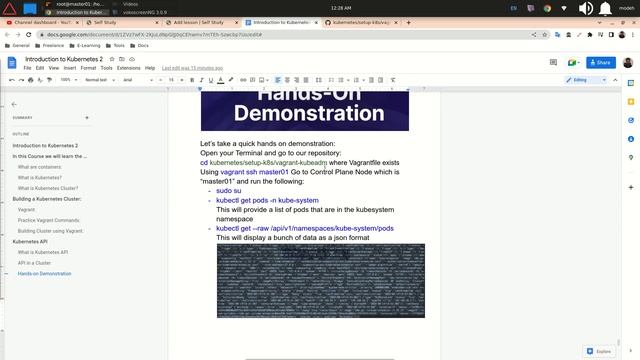Redo the last undone edit
The width and height of the screenshot is (640, 360).
pyautogui.click(x=21, y=80)
